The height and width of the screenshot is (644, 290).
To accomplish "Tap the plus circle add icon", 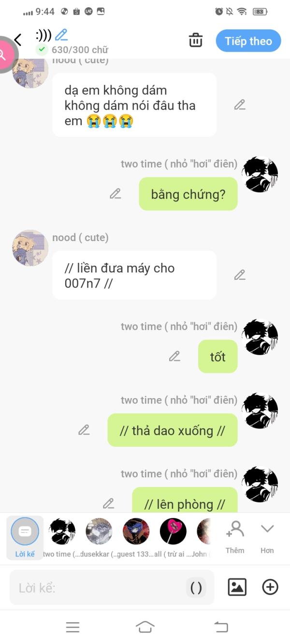I will (x=270, y=587).
